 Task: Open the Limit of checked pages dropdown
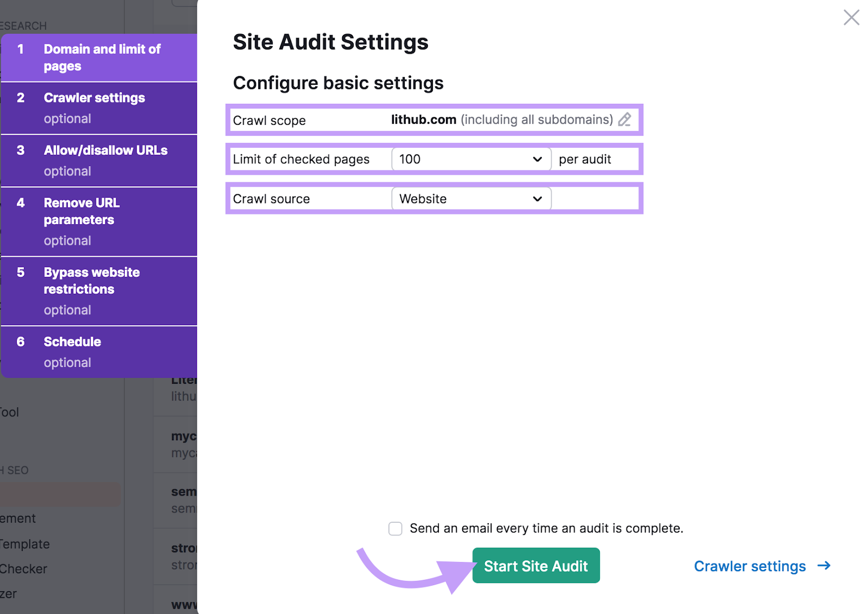(471, 159)
